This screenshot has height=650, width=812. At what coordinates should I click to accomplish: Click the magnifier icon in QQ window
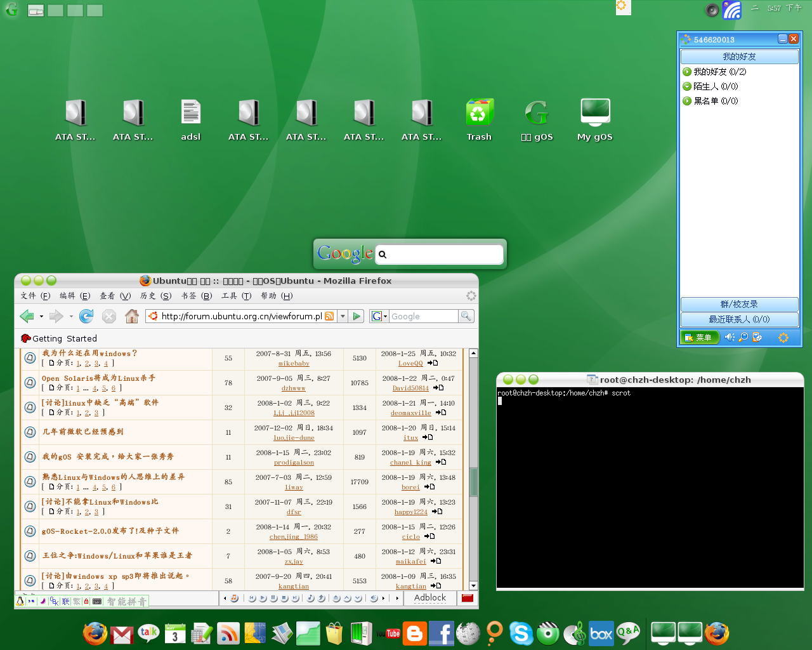coord(743,337)
